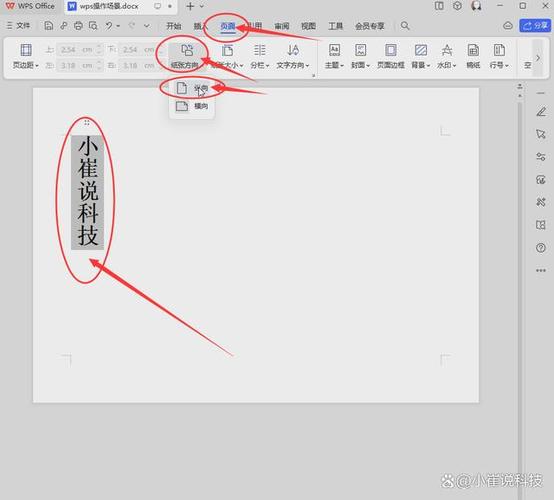
Task: Open Print Preview from quick toolbar
Action: pos(93,25)
